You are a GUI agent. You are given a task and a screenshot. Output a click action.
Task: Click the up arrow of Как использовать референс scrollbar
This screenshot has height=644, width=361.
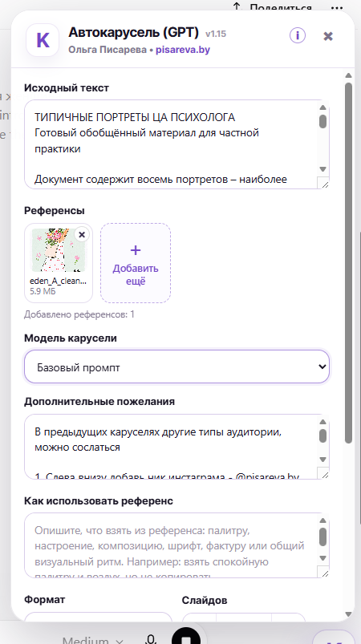(322, 520)
